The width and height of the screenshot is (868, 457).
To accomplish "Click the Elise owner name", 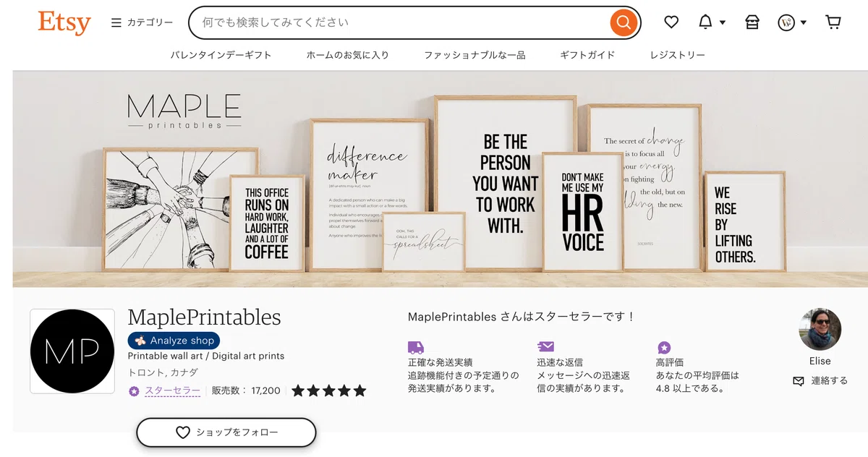I will pos(820,361).
